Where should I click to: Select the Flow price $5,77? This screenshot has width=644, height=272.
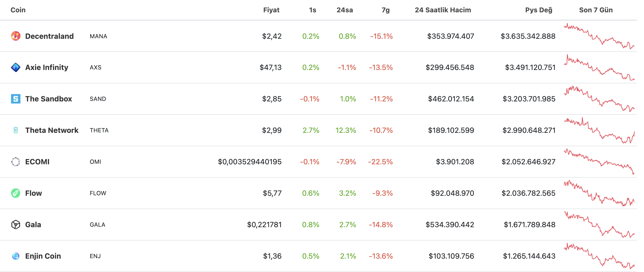[x=272, y=193]
